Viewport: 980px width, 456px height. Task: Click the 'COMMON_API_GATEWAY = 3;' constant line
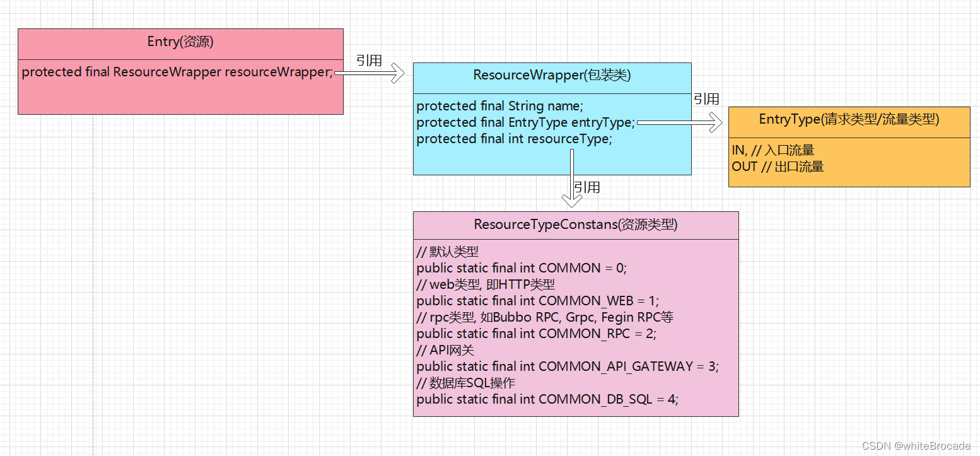pyautogui.click(x=568, y=366)
